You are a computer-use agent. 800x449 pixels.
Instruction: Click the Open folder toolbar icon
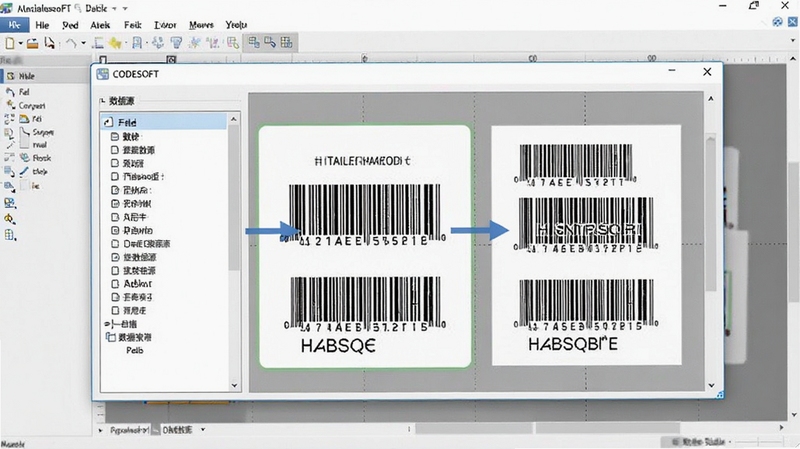(x=33, y=43)
